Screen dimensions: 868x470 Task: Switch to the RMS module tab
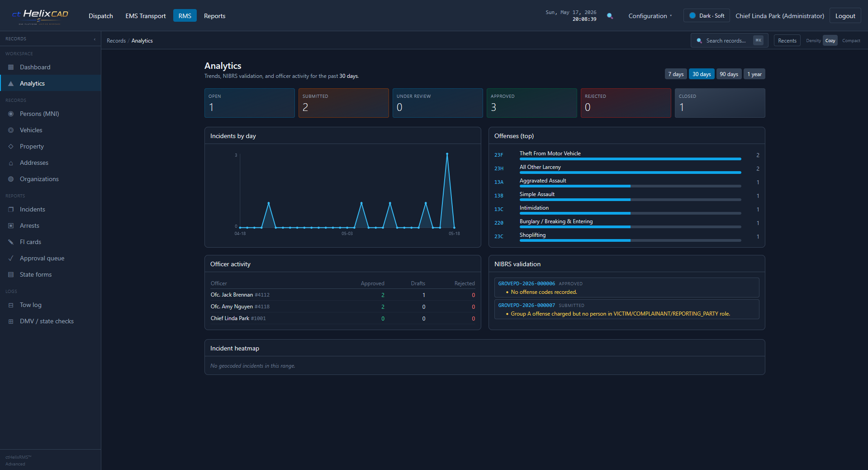point(185,16)
